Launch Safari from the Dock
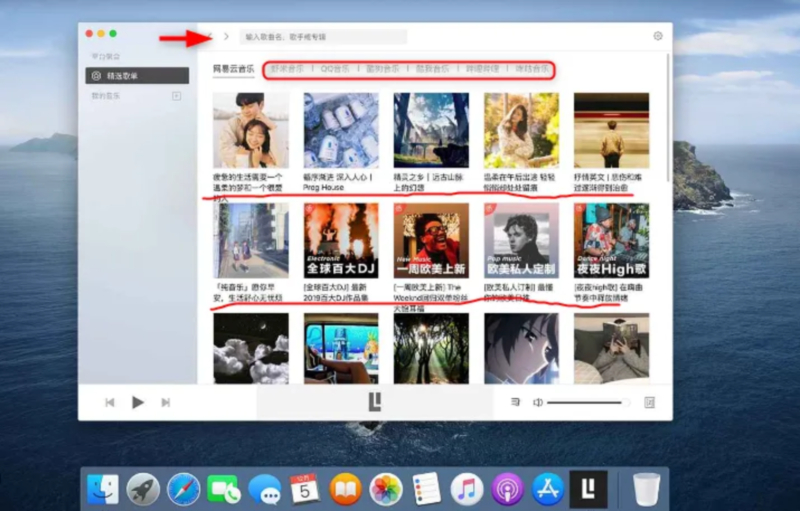 coord(183,489)
